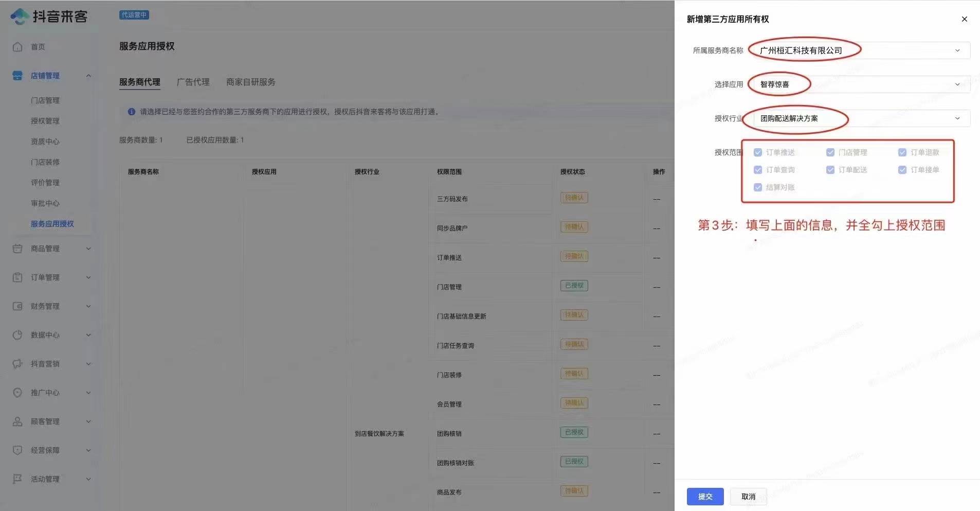The width and height of the screenshot is (980, 511).
Task: Click the 顾客管理 person icon
Action: (17, 421)
